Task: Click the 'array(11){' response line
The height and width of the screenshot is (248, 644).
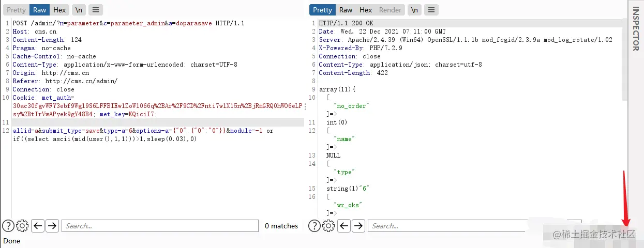Action: pyautogui.click(x=338, y=89)
